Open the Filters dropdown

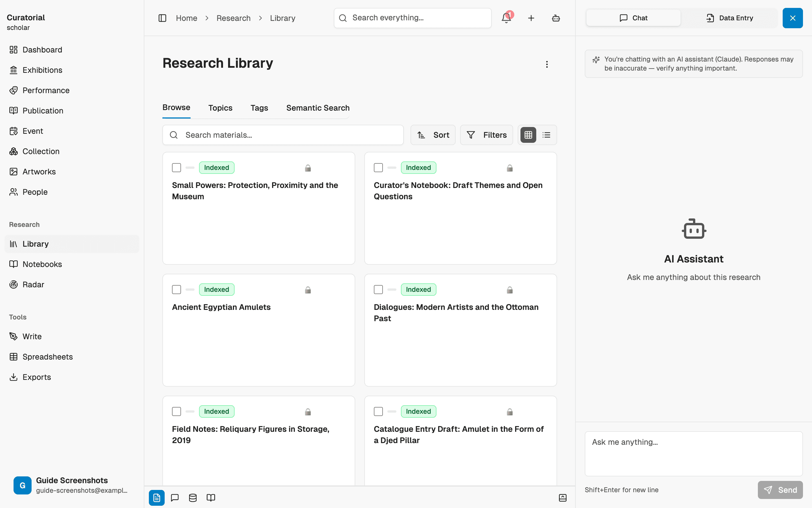[x=486, y=135]
